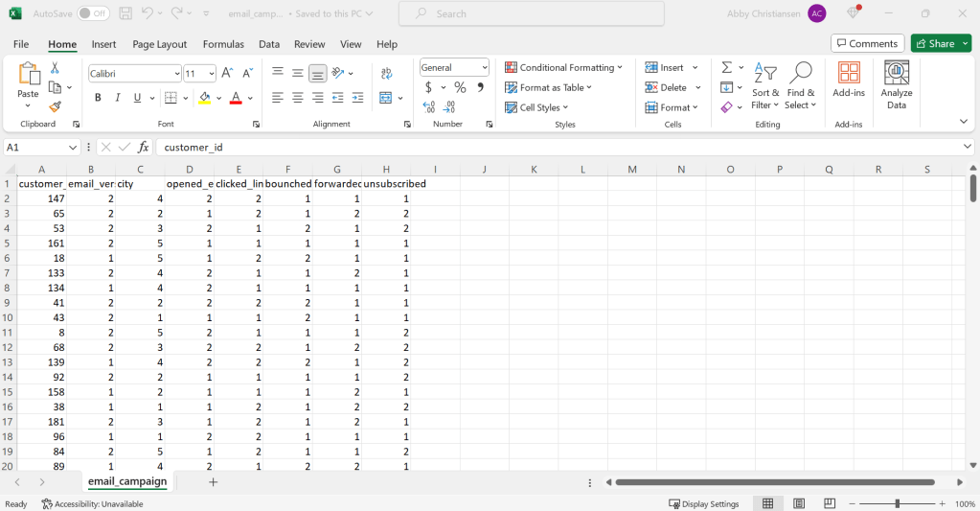
Task: Expand the General number format dropdown
Action: (x=455, y=67)
